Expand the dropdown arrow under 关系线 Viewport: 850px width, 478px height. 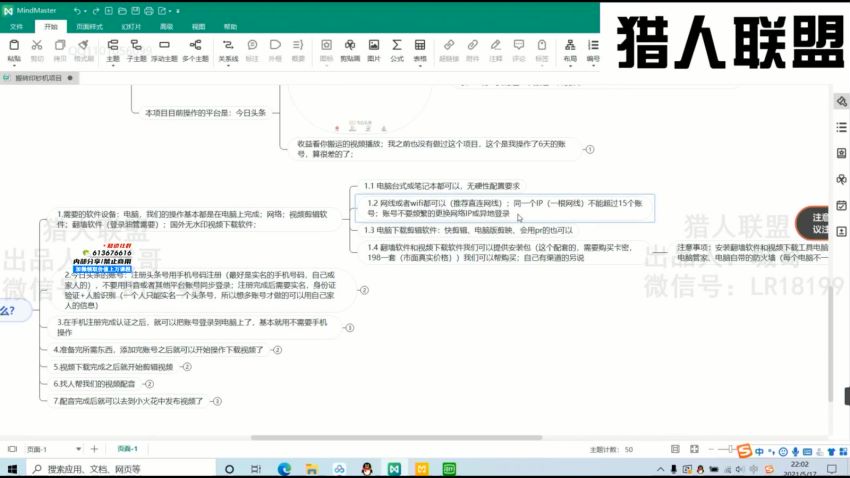coord(228,65)
